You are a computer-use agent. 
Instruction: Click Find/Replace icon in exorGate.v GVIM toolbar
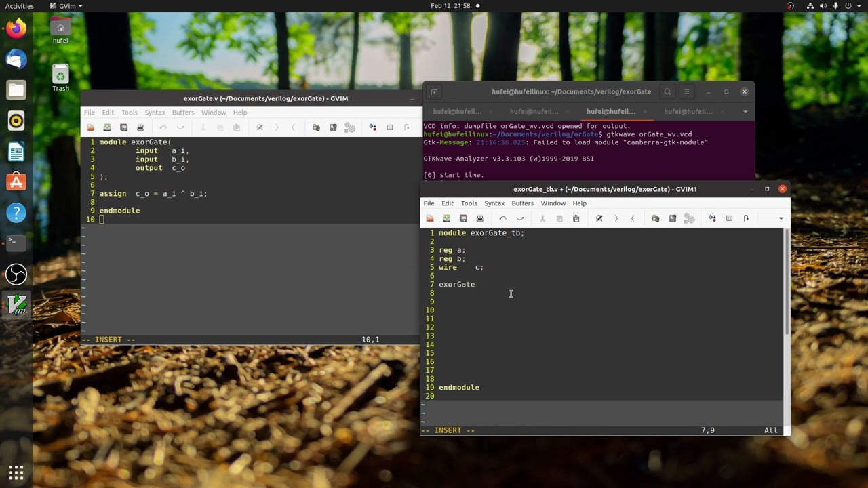(x=260, y=127)
